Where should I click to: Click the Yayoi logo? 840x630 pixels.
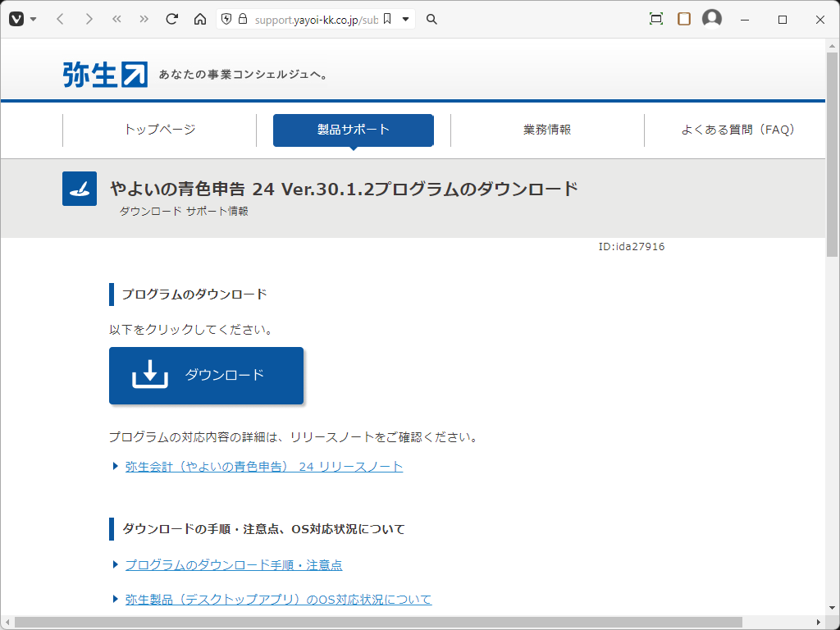(105, 75)
